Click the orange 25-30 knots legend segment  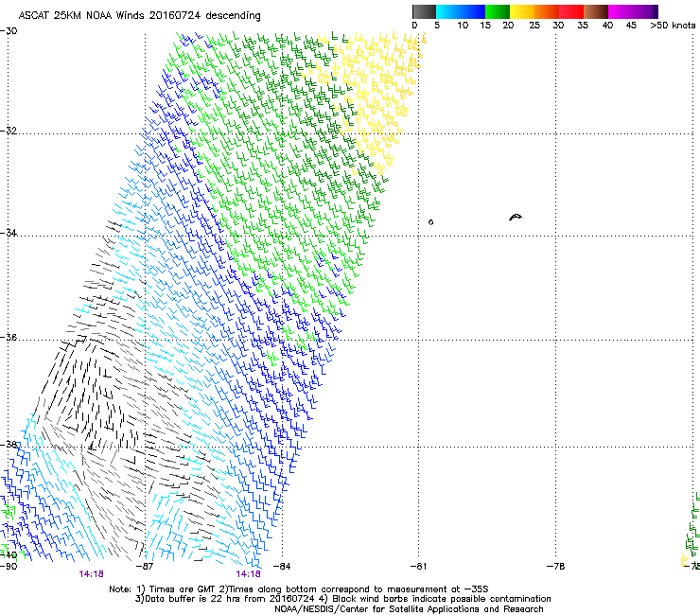[547, 11]
